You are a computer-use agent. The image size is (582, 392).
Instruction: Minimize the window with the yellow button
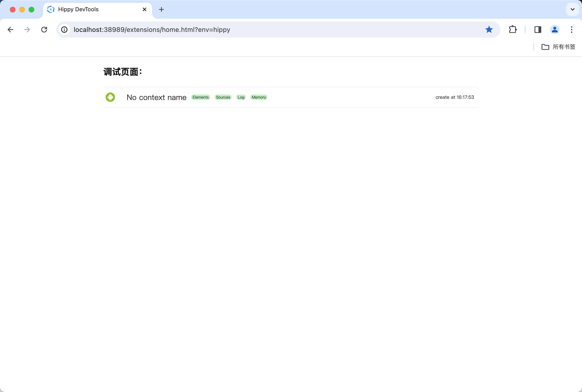click(22, 9)
